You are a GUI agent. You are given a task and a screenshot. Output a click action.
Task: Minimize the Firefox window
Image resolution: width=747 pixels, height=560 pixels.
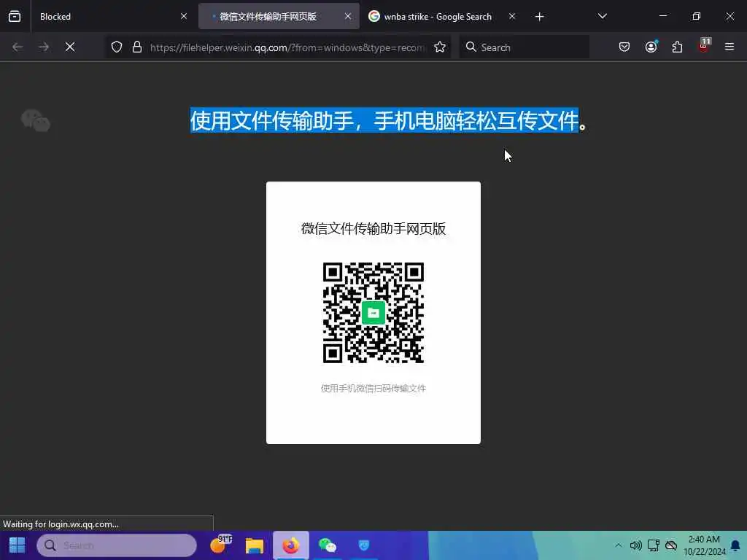pyautogui.click(x=662, y=16)
